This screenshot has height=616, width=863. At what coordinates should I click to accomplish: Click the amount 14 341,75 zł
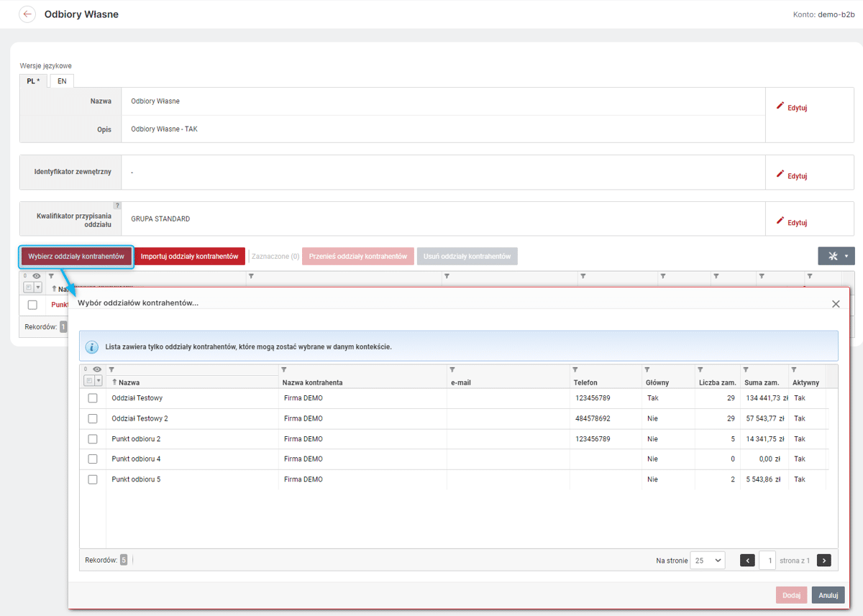(x=765, y=438)
